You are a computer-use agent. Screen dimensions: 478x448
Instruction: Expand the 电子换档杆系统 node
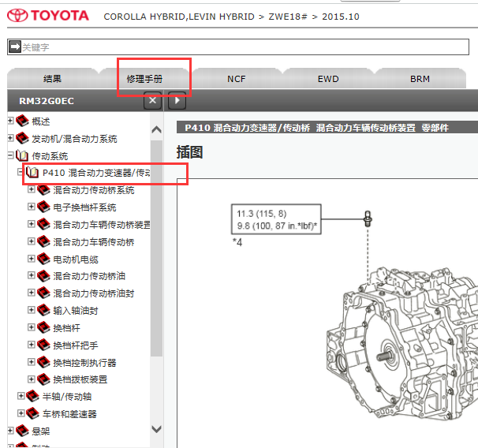pyautogui.click(x=31, y=207)
